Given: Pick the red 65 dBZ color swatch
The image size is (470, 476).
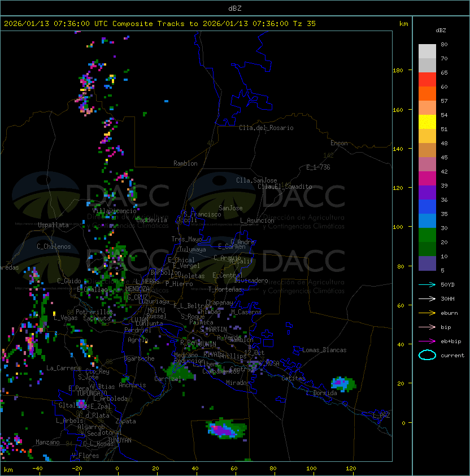Looking at the screenshot, I should (x=427, y=80).
